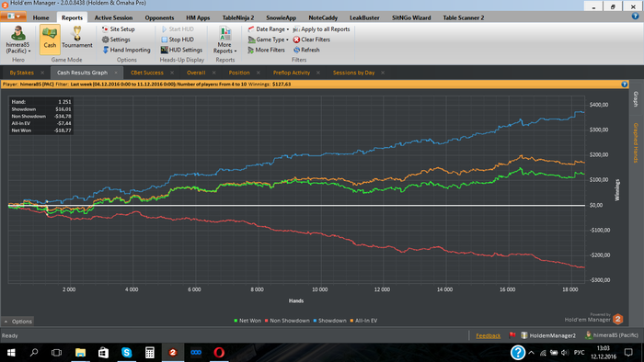Expand the More Reports menu
Viewport: 644px width, 362px height.
coord(224,40)
